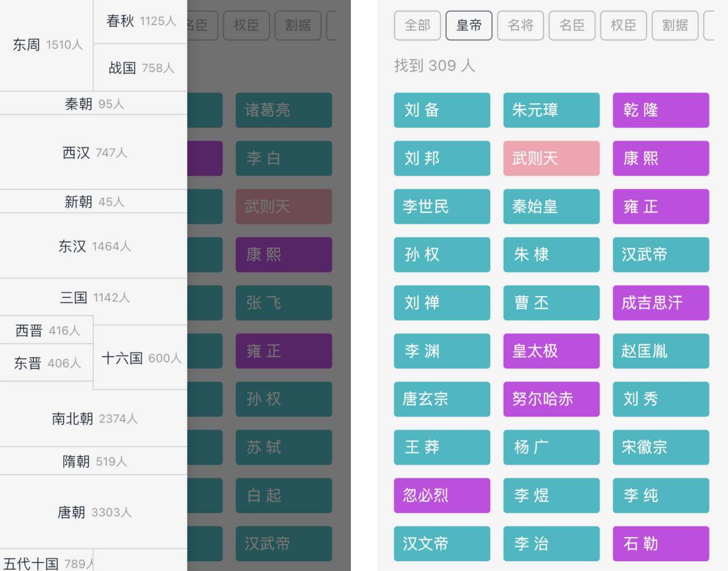The width and height of the screenshot is (728, 571).
Task: Select the 皇帝 filter tab
Action: (x=468, y=25)
